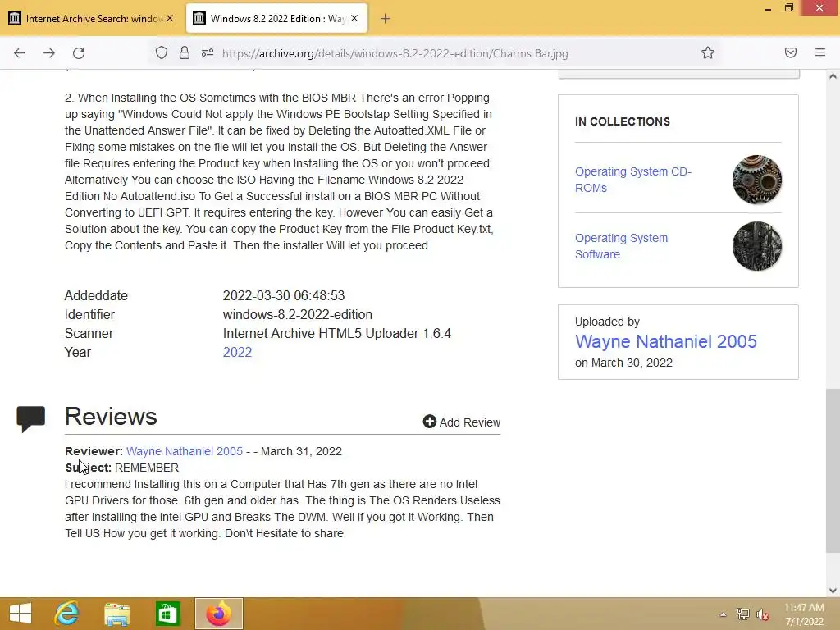Select the identifier text windows-8.2-2022-edition
Screen dimensions: 840x630
pos(297,314)
